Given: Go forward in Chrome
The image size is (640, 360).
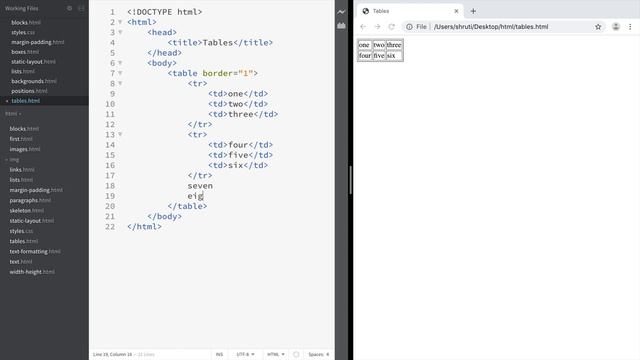Looking at the screenshot, I should point(377,27).
